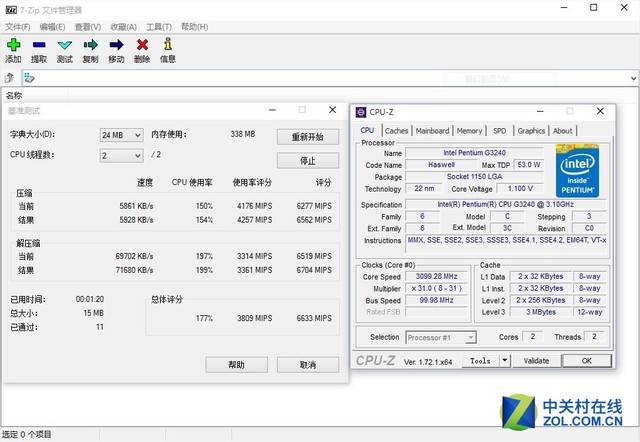Viewport: 640px width, 442px height.
Task: Switch to the SPD tab in CPU-Z
Action: (500, 131)
